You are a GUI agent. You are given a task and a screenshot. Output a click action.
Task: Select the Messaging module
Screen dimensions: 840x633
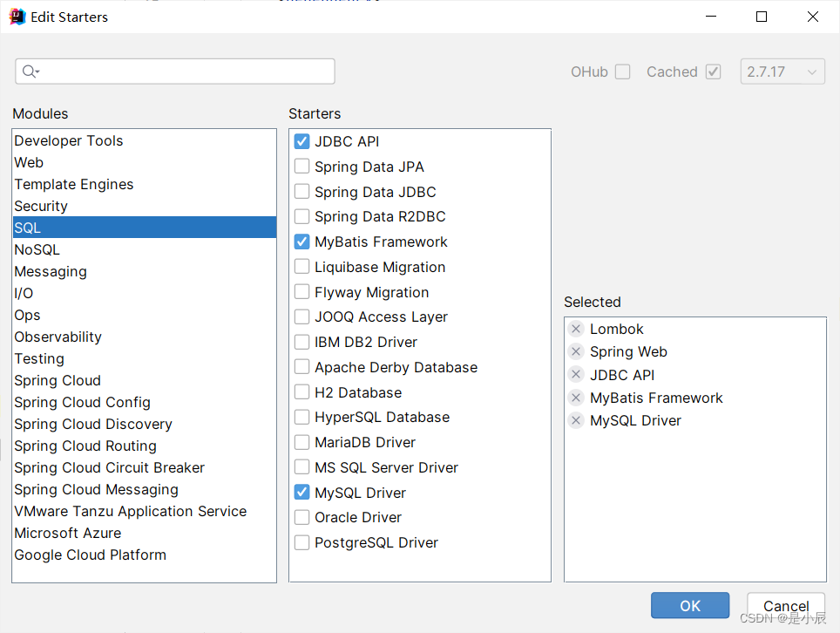tap(144, 271)
